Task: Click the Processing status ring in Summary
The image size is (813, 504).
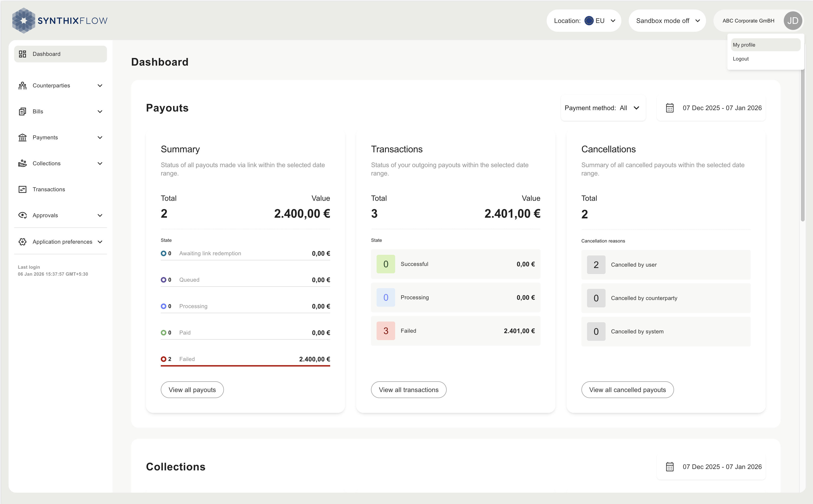Action: (x=164, y=306)
